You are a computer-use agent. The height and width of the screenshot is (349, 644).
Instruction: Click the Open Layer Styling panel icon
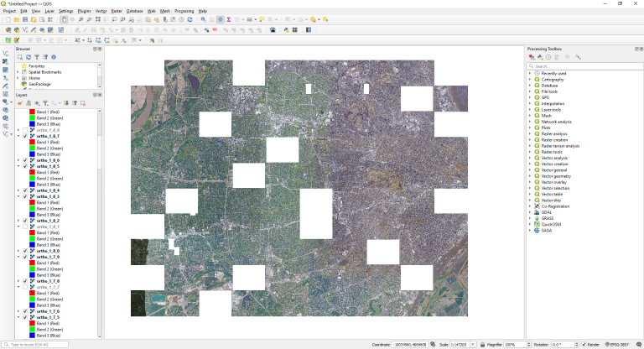pyautogui.click(x=20, y=103)
